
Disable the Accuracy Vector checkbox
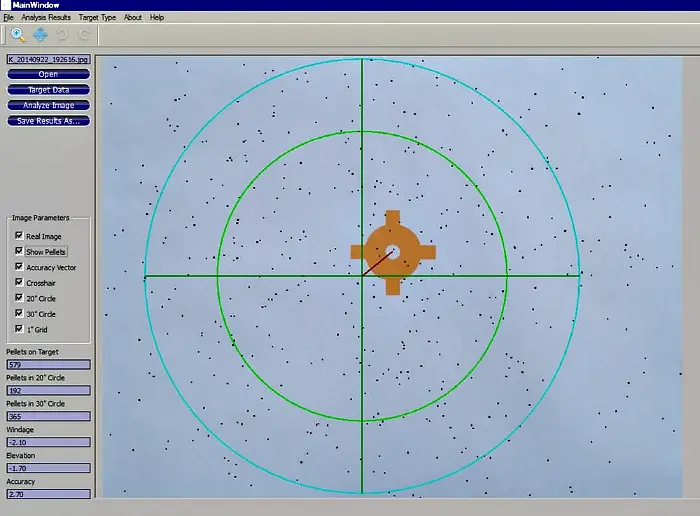(19, 267)
